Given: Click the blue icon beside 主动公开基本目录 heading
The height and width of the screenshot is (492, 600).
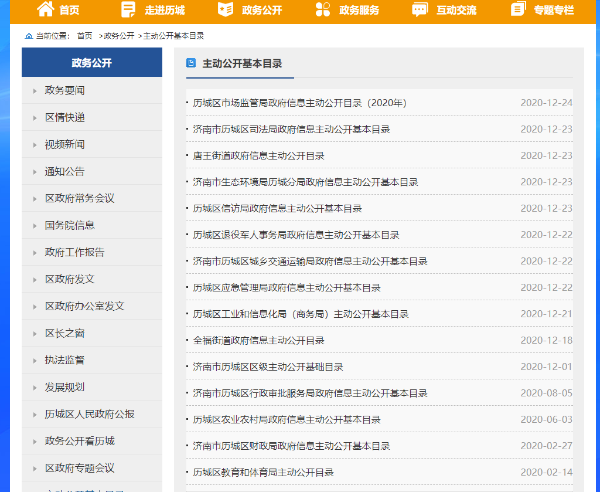Looking at the screenshot, I should 191,63.
